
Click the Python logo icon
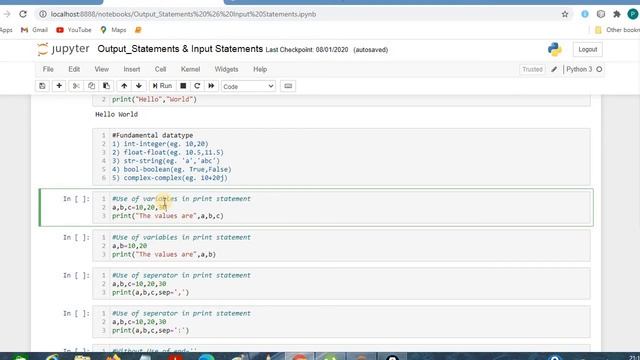pyautogui.click(x=554, y=49)
